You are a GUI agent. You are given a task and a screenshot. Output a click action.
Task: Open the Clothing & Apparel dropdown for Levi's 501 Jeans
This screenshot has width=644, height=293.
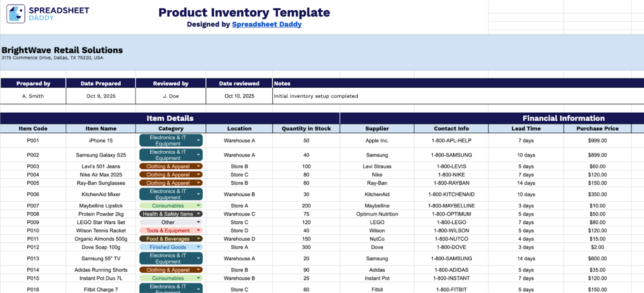[x=199, y=166]
